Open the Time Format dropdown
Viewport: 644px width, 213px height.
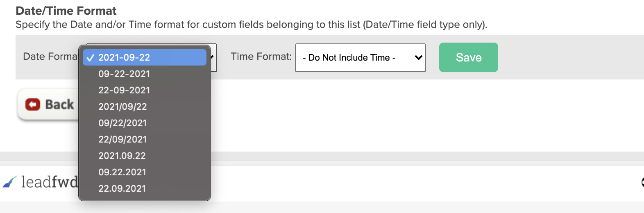[x=361, y=58]
